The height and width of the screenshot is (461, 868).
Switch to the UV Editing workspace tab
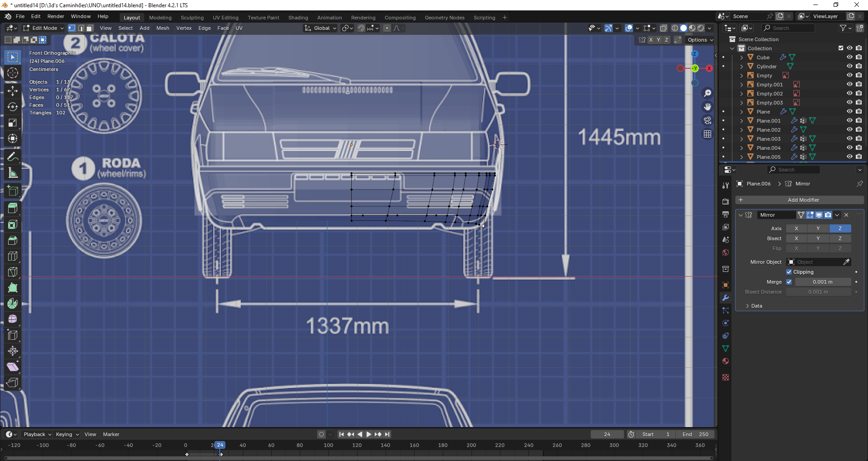pos(226,18)
